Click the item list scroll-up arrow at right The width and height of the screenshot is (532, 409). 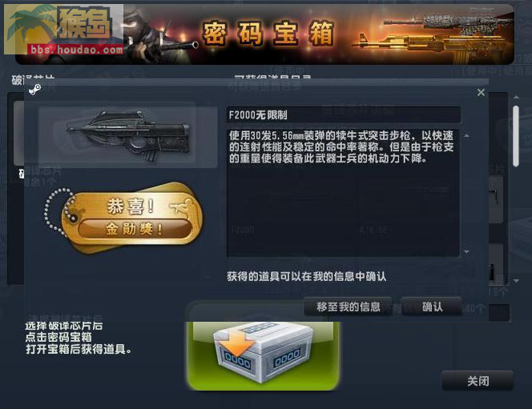point(516,98)
